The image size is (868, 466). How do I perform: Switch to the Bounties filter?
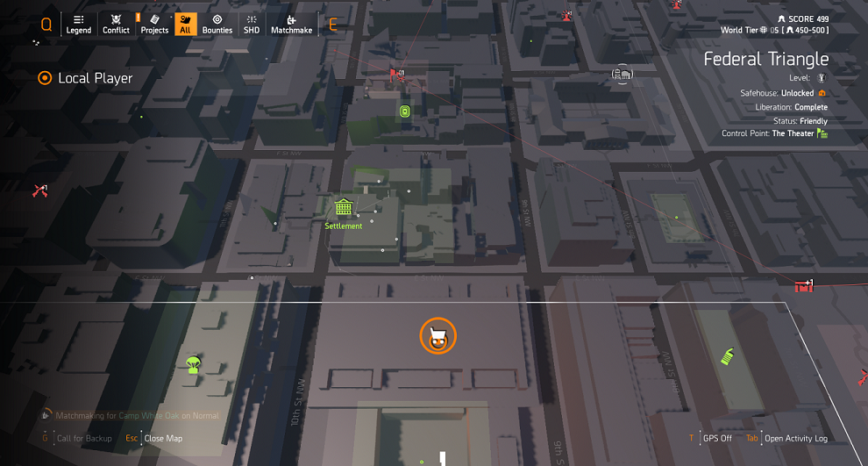[x=217, y=25]
